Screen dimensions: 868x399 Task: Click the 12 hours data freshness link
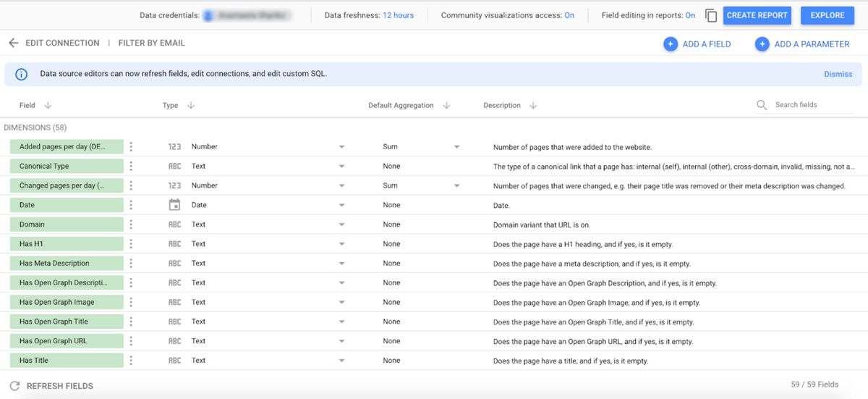(398, 15)
